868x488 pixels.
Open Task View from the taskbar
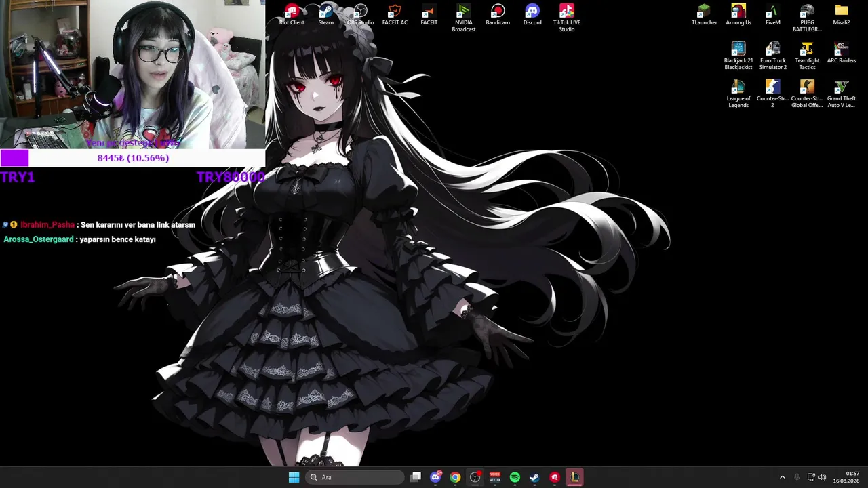pyautogui.click(x=416, y=477)
